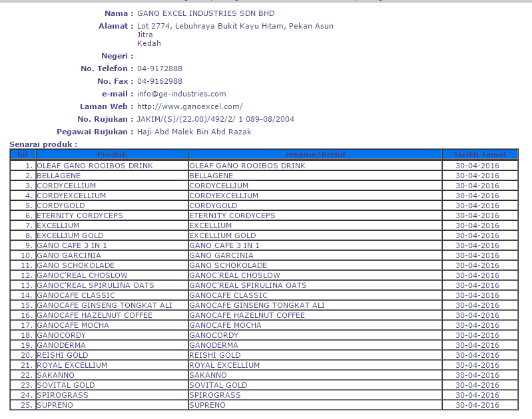Click SUPRENO in the Produk column
532x419 pixels.
(x=56, y=405)
